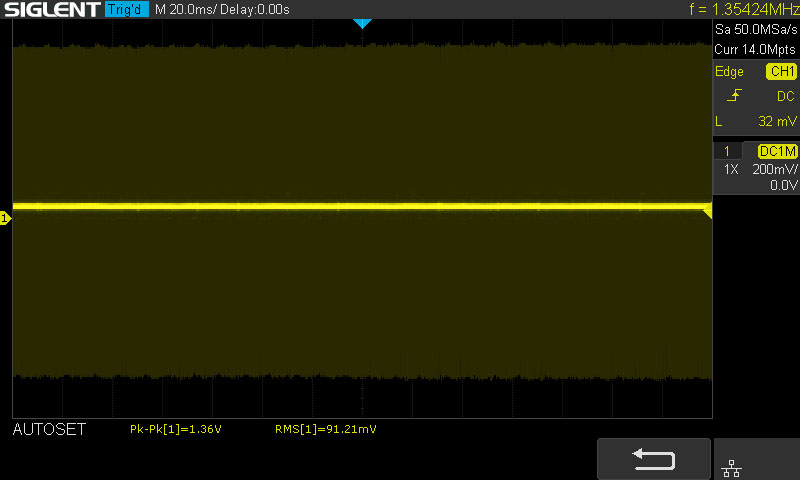Click the Sa 50.0MSa/s sample rate
This screenshot has width=800, height=480.
pos(756,30)
